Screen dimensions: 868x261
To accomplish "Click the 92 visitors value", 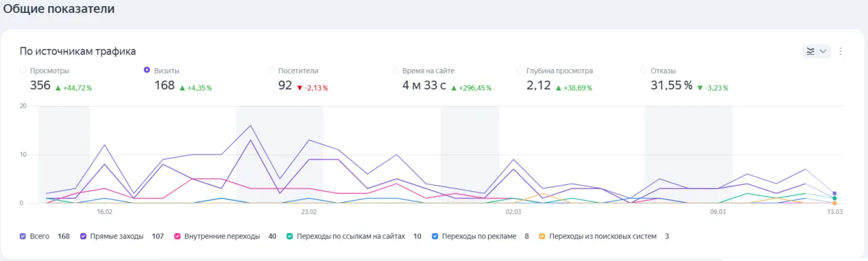I will [x=285, y=85].
